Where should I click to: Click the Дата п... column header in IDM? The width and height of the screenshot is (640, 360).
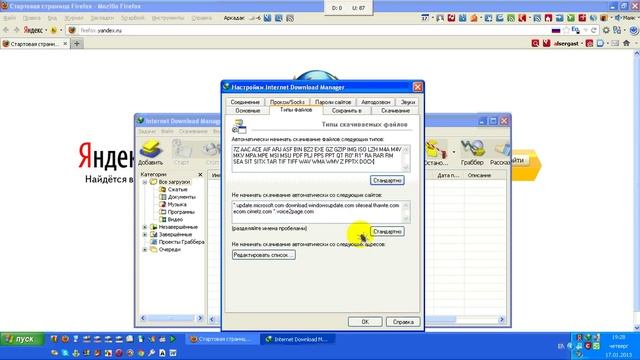coord(448,175)
